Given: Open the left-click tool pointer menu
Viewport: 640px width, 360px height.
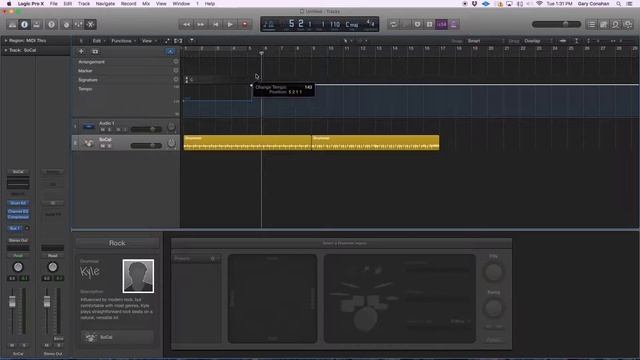Looking at the screenshot, I should click(347, 41).
